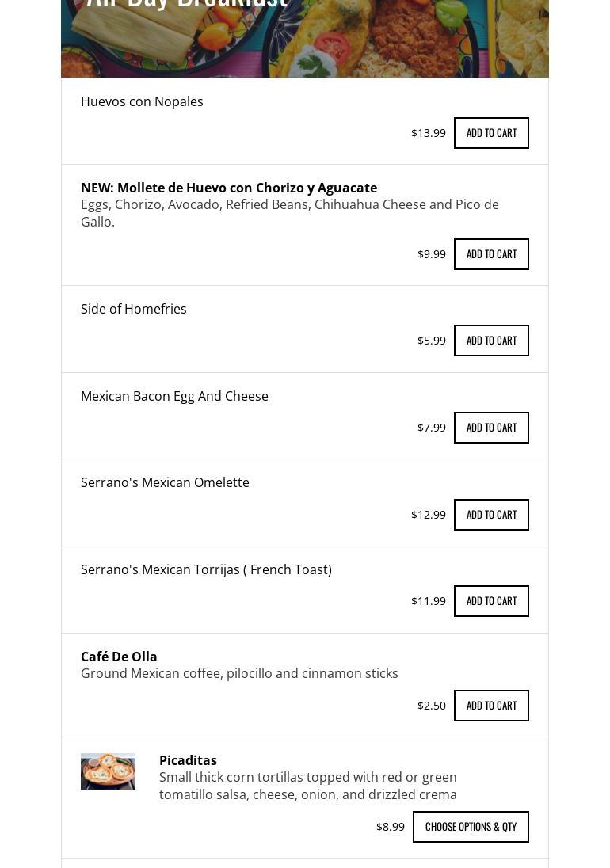
Task: Add Serrano's Mexican Torrijas to cart
Action: click(491, 601)
